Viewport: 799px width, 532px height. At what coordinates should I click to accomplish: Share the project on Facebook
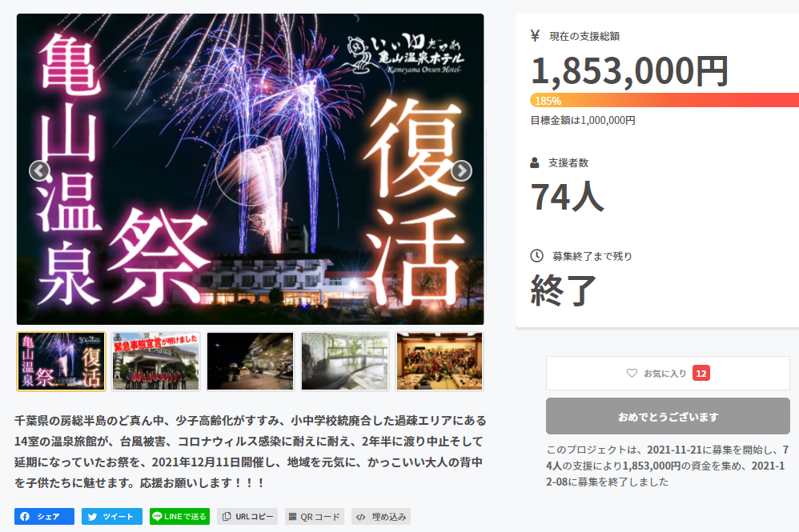(x=44, y=516)
